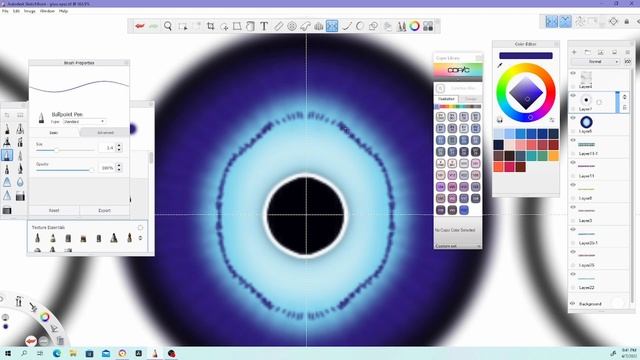The width and height of the screenshot is (640, 360).
Task: Pick the orange swatch in Color Editor palette
Action: 553,156
